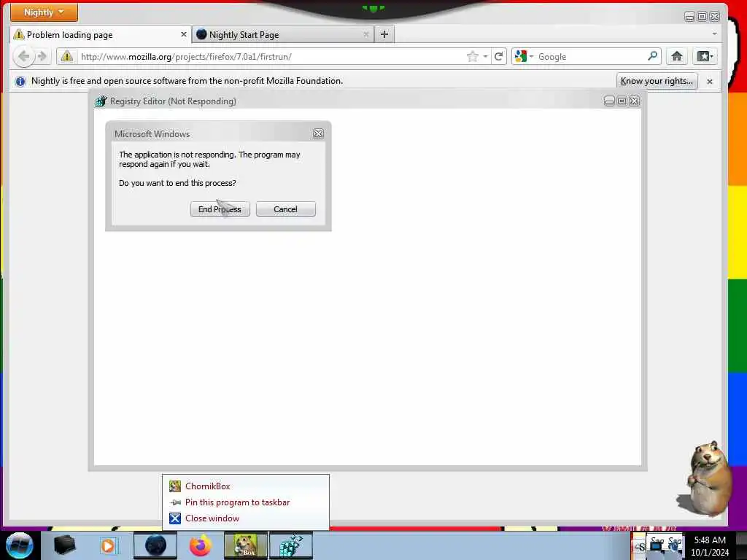
Task: Close the Microsoft Windows dialog
Action: click(x=318, y=134)
